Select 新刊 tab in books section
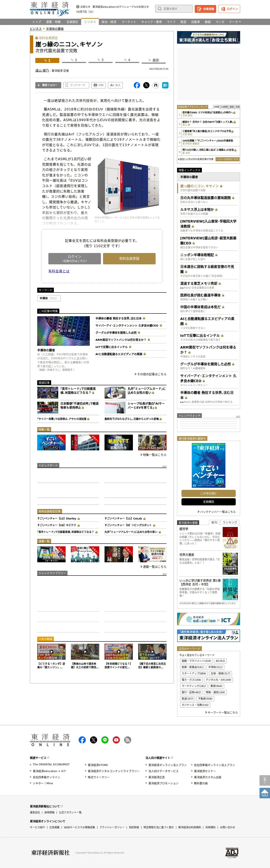 (x=214, y=522)
